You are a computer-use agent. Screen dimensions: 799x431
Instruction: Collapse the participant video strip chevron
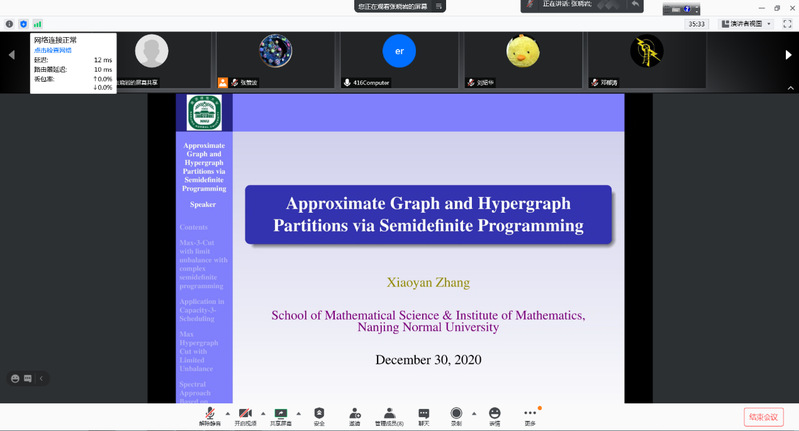(x=790, y=88)
